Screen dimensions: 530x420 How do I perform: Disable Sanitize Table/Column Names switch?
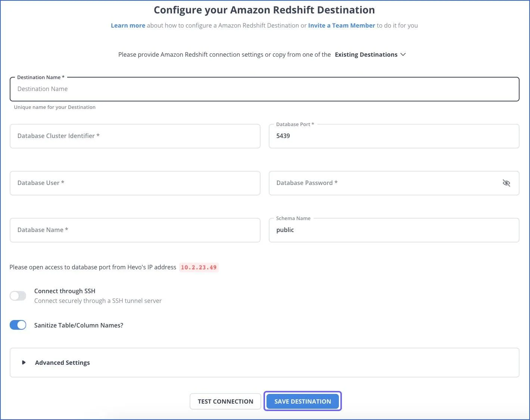[x=18, y=325]
